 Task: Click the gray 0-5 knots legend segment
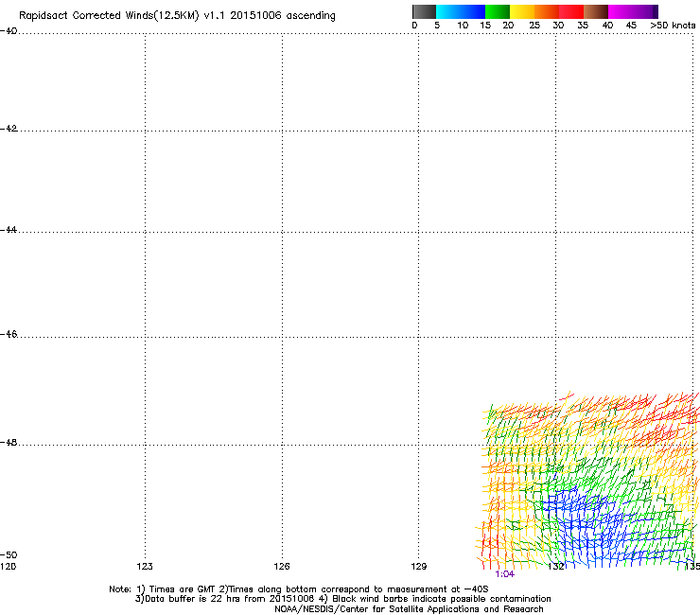(x=424, y=11)
